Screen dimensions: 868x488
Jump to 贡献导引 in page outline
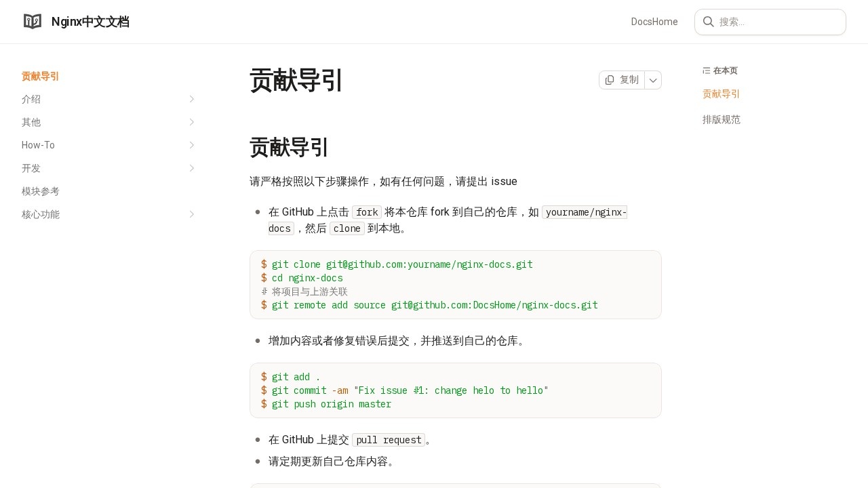[721, 94]
